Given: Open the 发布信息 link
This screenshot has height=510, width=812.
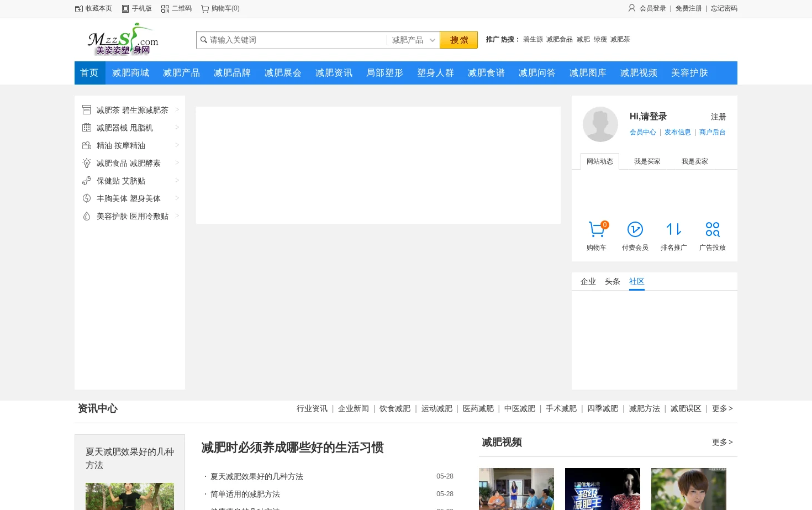Looking at the screenshot, I should point(678,132).
